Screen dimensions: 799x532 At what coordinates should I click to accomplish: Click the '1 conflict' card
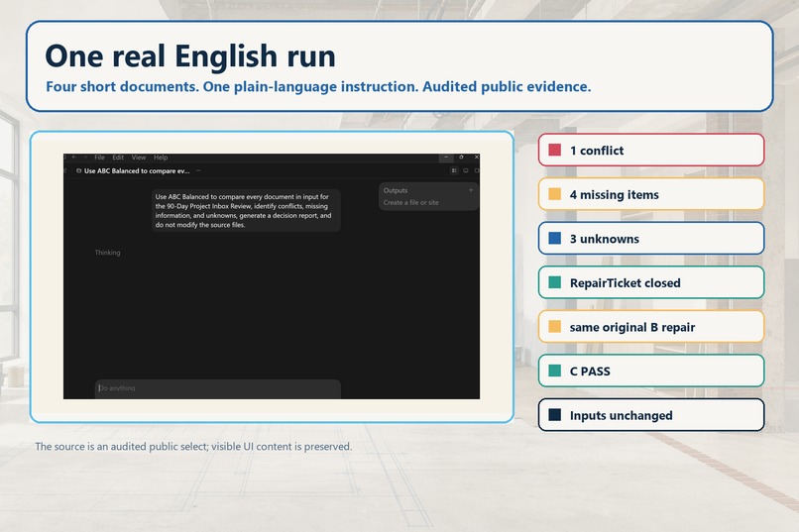pos(651,151)
